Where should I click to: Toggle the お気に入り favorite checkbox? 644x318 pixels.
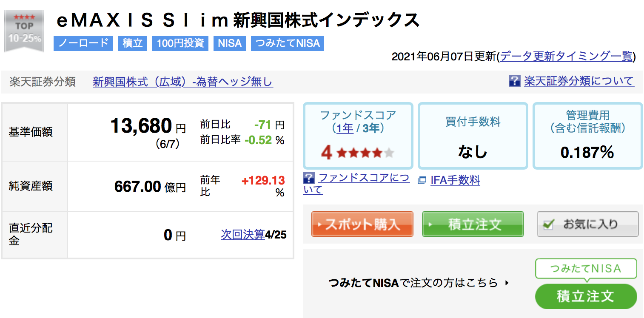[548, 224]
